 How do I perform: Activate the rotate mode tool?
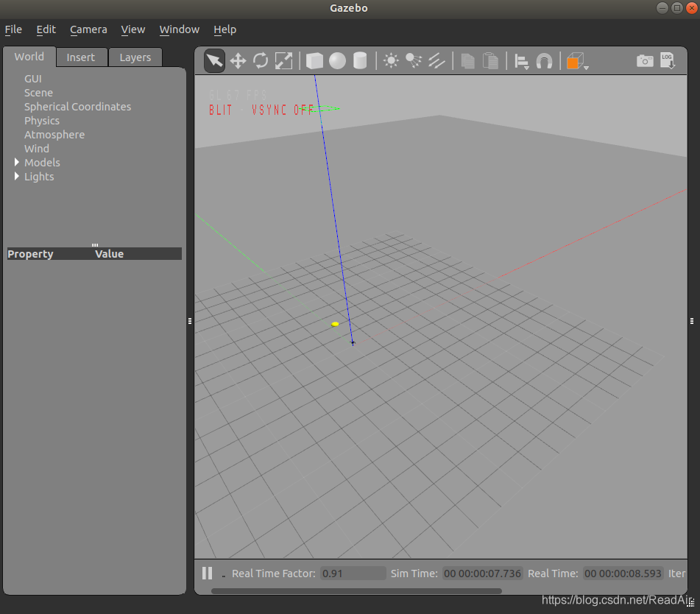tap(261, 60)
